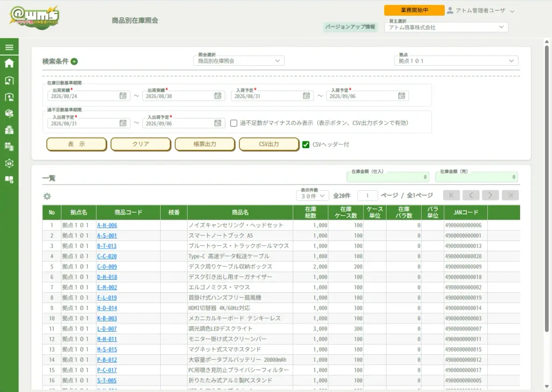This screenshot has height=392, width=552.
Task: Open calendar for 入荷予定 end date 2026/09/06
Action: [x=401, y=96]
